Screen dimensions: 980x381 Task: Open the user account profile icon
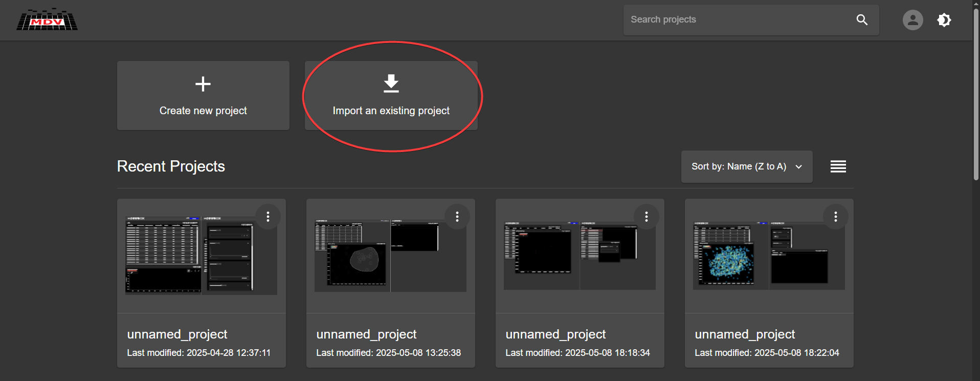tap(912, 20)
